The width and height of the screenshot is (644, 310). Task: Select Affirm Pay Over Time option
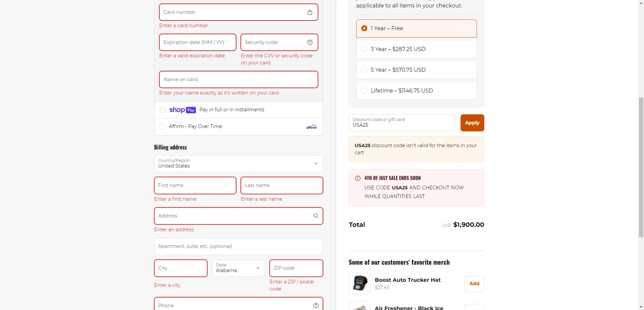point(162,126)
